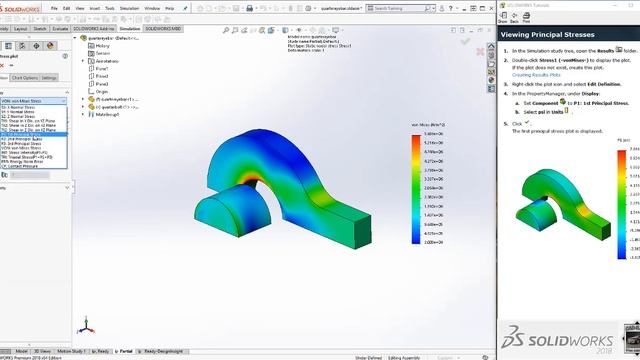Cancel the Stress plot with red X
This screenshot has width=640, height=360.
point(2,65)
